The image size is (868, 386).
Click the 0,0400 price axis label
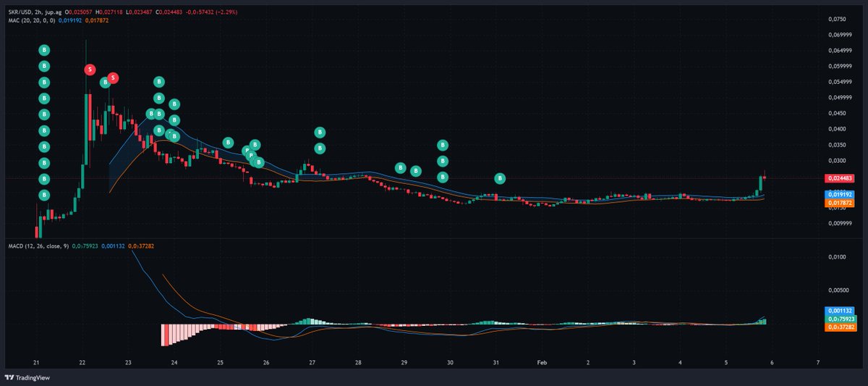point(836,129)
